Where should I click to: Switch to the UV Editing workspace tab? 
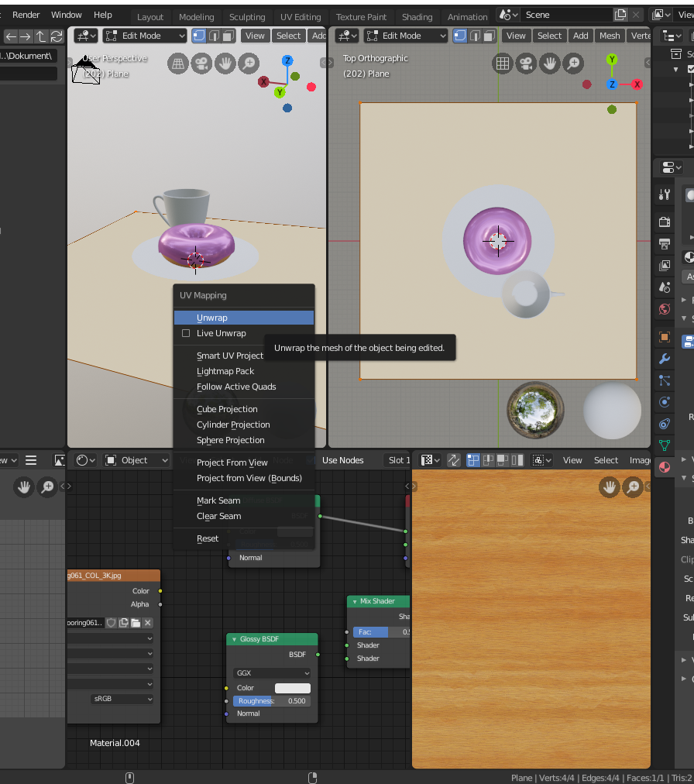pos(301,16)
